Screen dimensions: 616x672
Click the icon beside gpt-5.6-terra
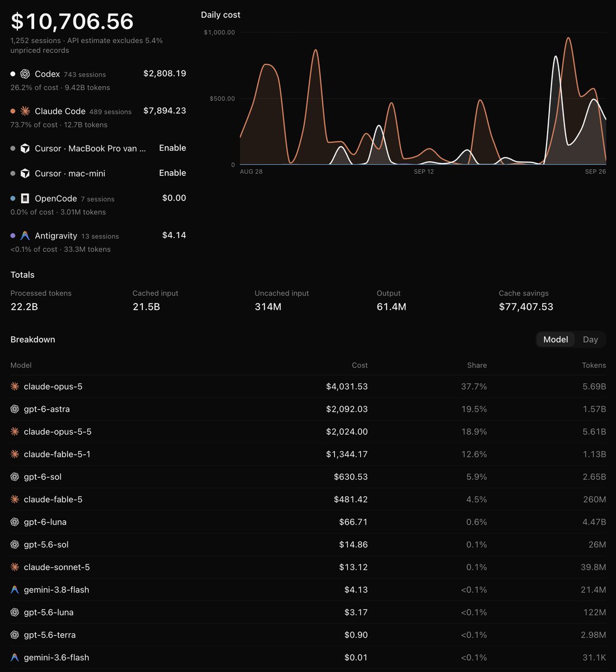15,635
